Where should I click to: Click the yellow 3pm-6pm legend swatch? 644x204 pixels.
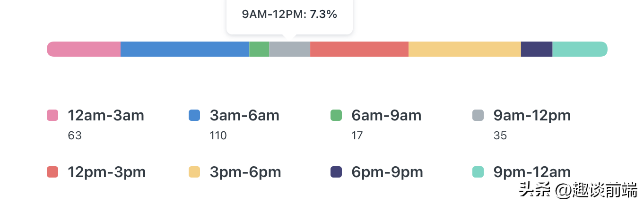194,172
